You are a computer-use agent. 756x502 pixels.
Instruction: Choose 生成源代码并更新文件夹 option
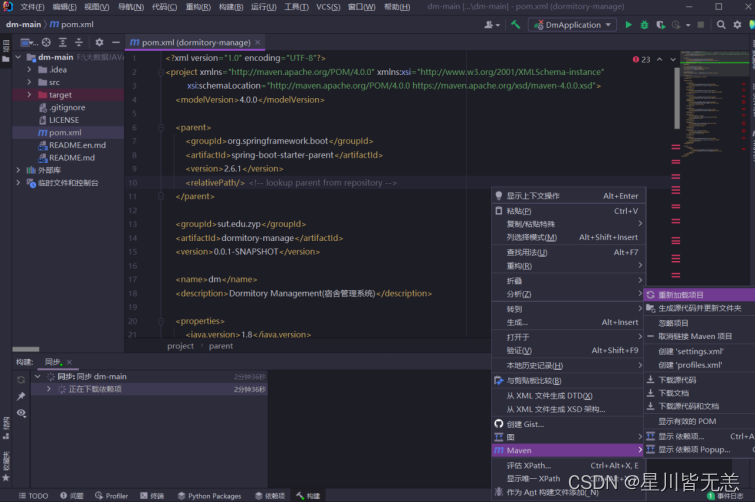pyautogui.click(x=699, y=308)
